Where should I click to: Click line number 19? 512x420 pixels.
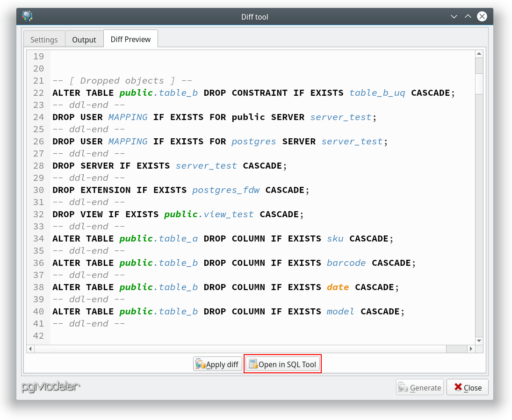(x=38, y=57)
